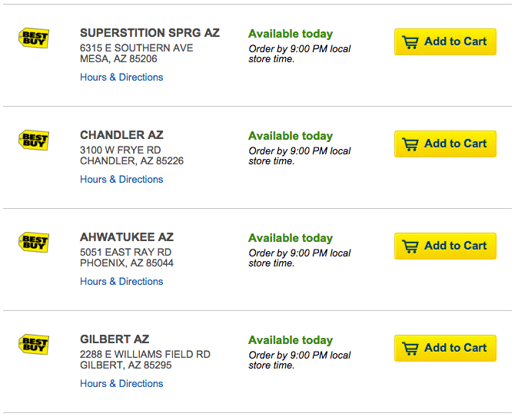Open Hours & Directions for Superstition Sprg
This screenshot has width=525, height=420.
tap(121, 78)
